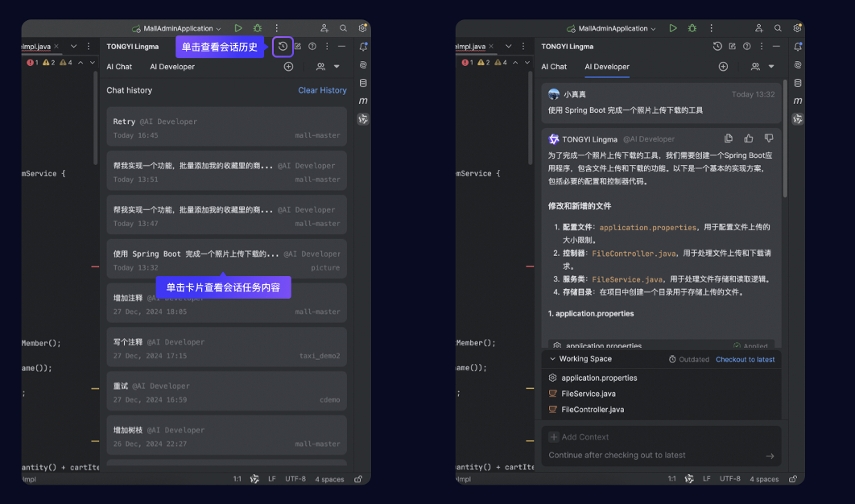This screenshot has height=504, width=855.
Task: Open orange application.properties link in answer text
Action: pyautogui.click(x=648, y=228)
